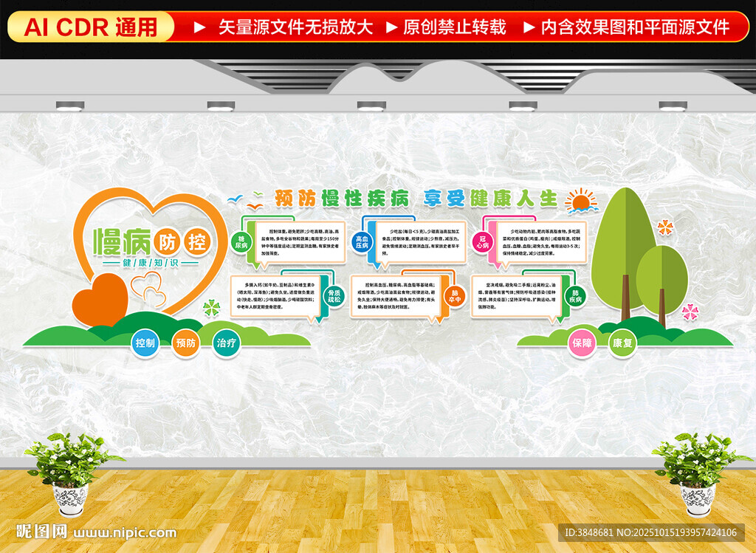This screenshot has height=553, width=756.
Task: Click the "享受健康人生" heading
Action: pyautogui.click(x=490, y=198)
